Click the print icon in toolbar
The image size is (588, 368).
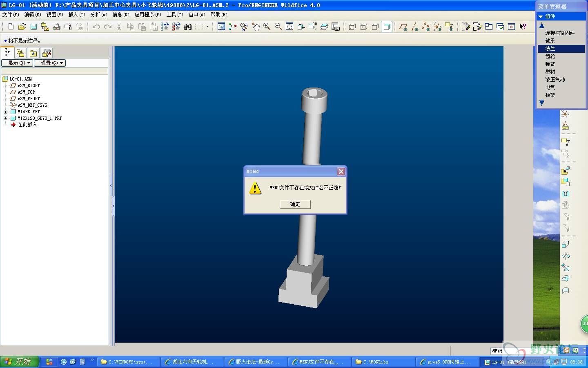pos(56,27)
